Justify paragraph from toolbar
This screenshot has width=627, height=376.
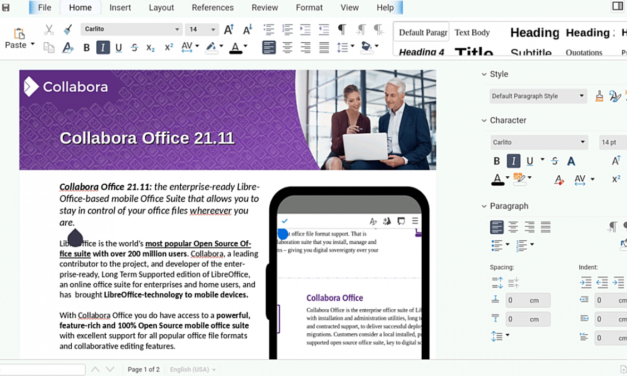(324, 48)
